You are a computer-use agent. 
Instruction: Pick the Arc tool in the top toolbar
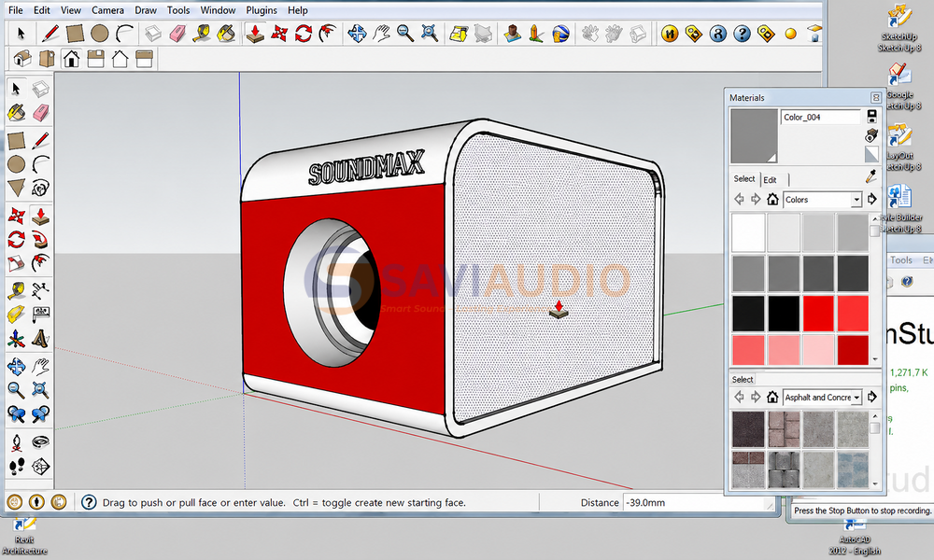tap(124, 34)
